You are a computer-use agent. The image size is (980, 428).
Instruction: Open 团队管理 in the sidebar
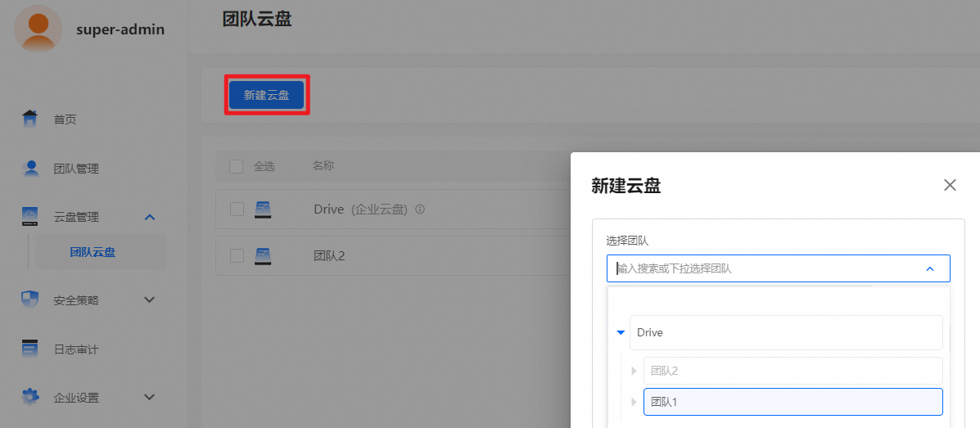pos(76,169)
